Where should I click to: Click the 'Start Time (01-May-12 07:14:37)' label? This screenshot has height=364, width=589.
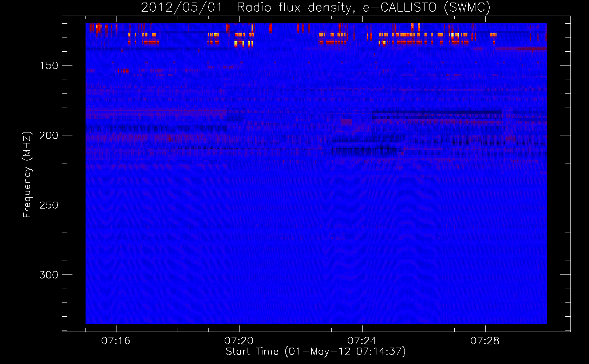click(x=316, y=352)
